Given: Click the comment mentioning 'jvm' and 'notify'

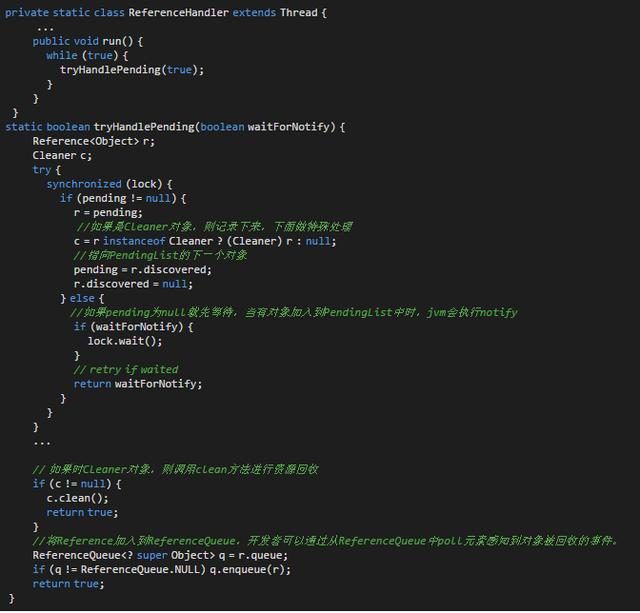Looking at the screenshot, I should pos(294,313).
